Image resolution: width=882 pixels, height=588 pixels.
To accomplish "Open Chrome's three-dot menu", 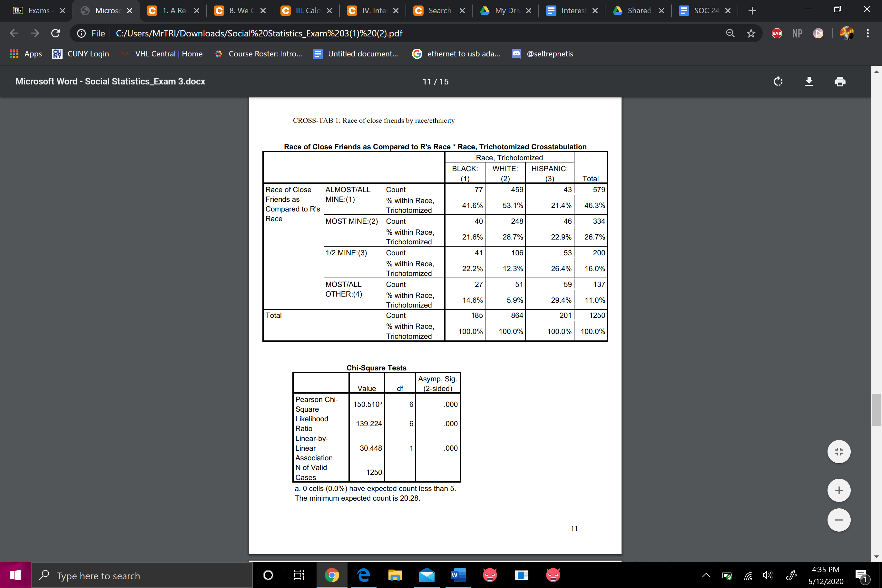I will click(867, 33).
